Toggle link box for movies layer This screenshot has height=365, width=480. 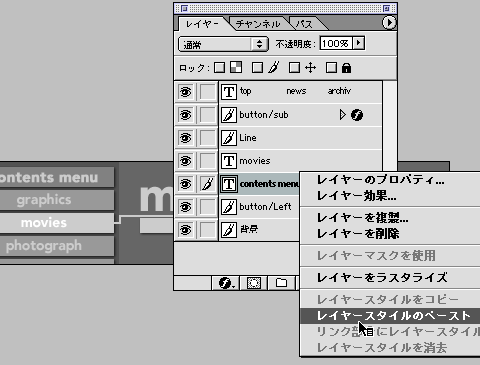tap(207, 161)
